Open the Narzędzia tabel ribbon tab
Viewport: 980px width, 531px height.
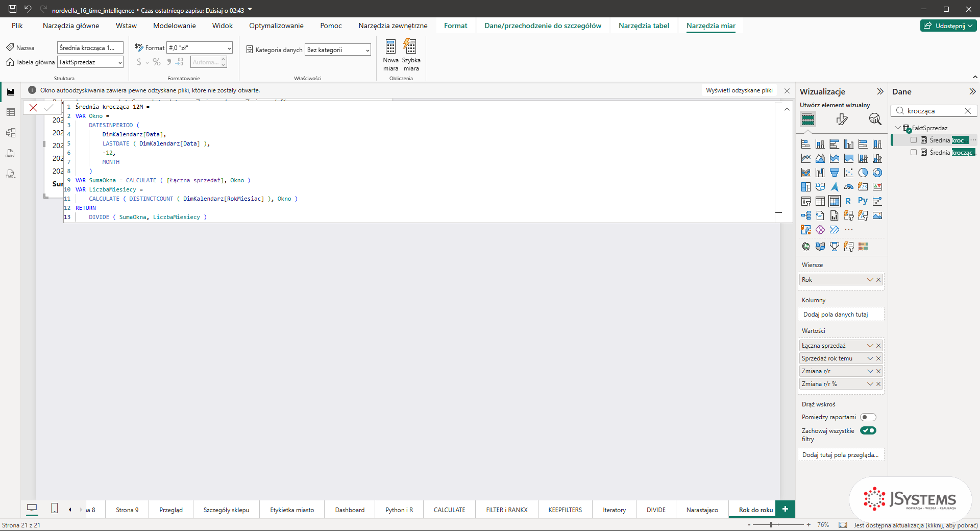point(644,26)
